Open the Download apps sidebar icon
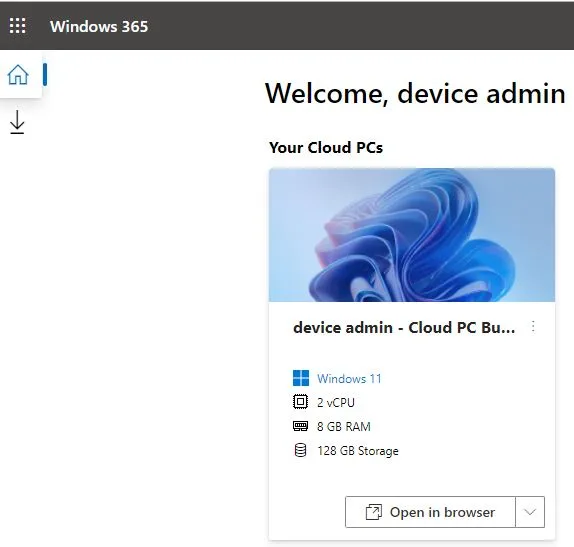The width and height of the screenshot is (574, 547). [x=17, y=122]
